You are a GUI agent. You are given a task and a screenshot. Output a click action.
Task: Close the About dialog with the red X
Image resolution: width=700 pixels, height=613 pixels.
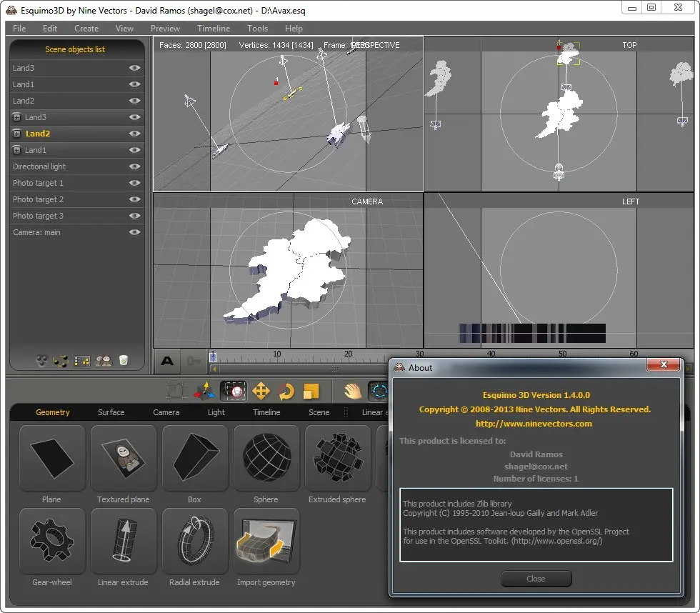664,364
